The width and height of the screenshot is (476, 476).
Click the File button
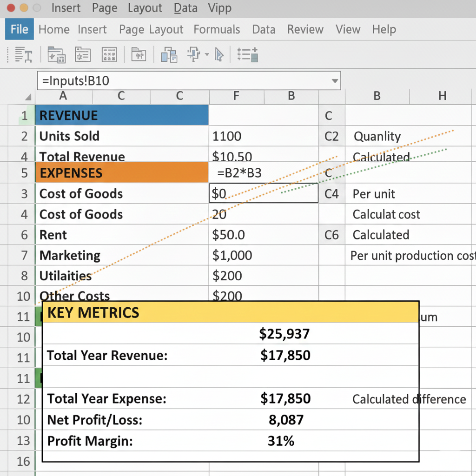[19, 29]
